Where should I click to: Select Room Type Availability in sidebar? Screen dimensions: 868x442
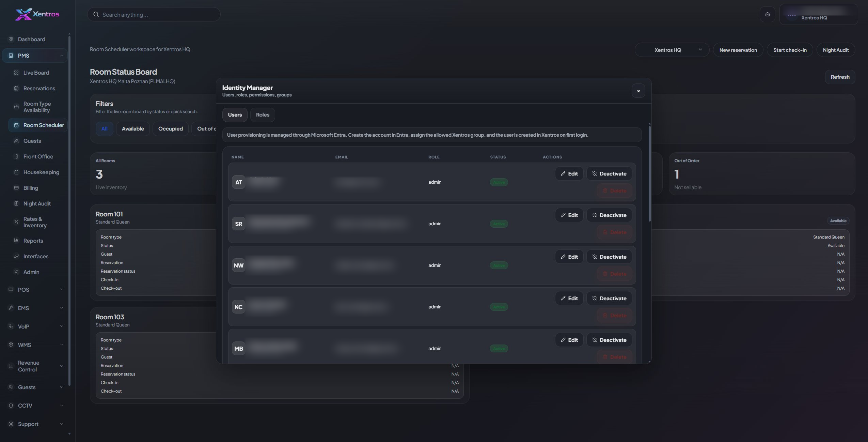pos(38,107)
